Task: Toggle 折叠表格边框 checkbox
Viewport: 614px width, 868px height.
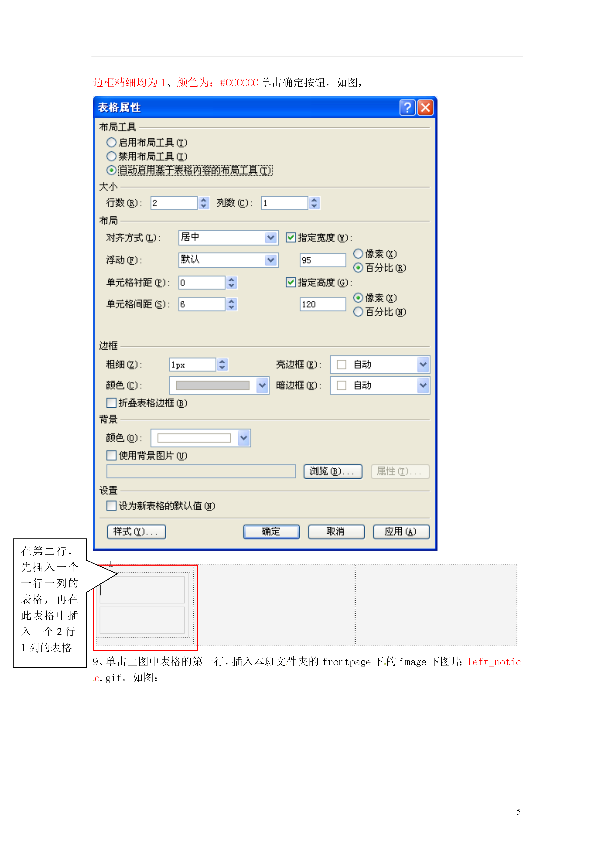Action: (111, 403)
